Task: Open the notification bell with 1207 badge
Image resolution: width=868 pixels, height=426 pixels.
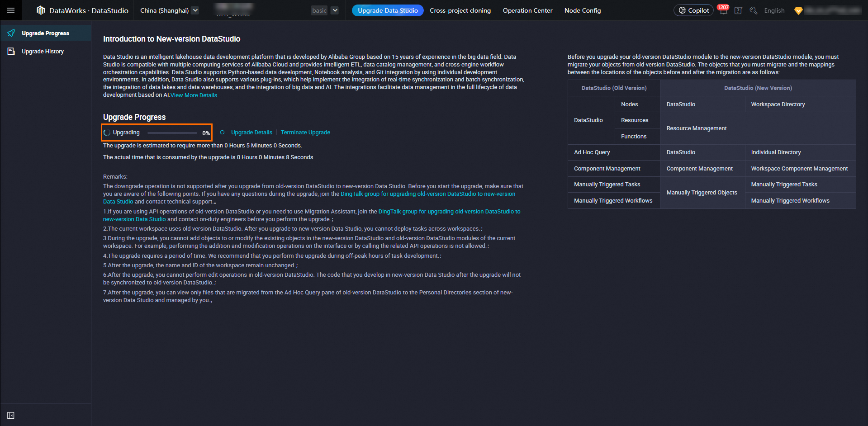Action: tap(723, 10)
